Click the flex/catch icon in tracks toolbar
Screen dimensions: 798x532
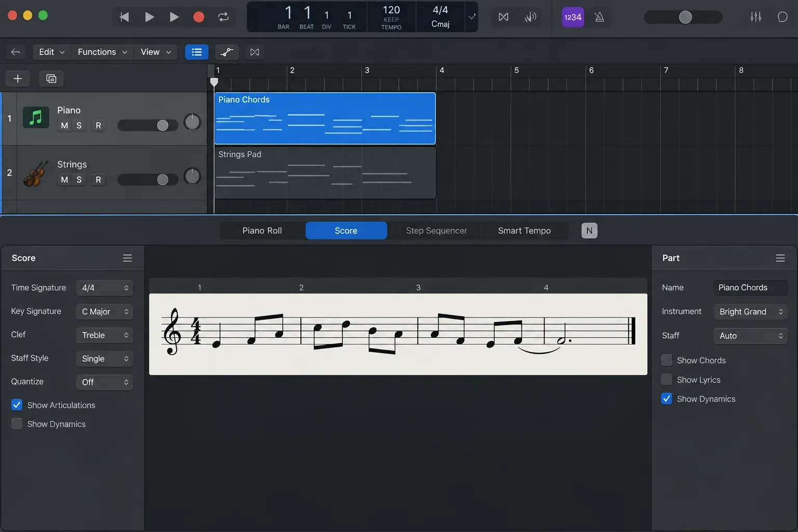[x=255, y=52]
